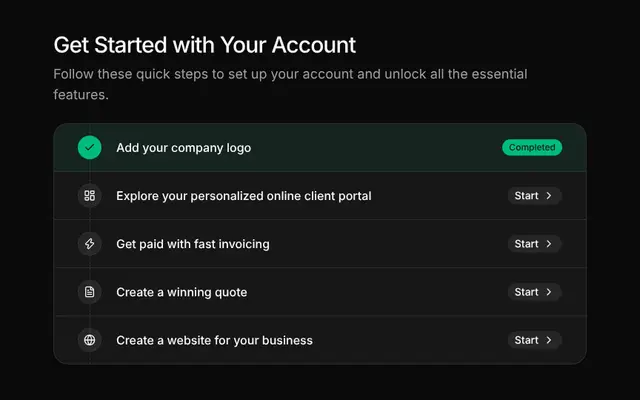This screenshot has height=400, width=640.
Task: Start creating a business website
Action: coord(534,340)
